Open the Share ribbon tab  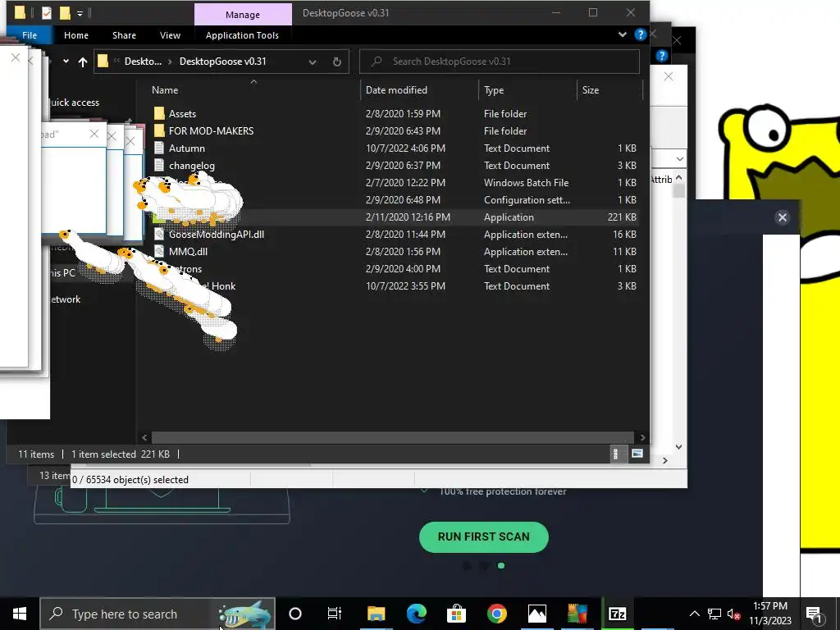click(124, 35)
